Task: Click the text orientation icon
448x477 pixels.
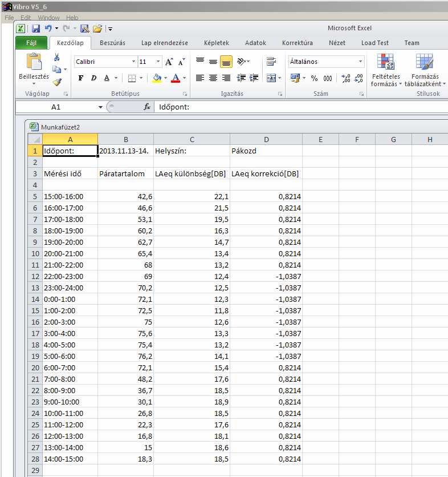Action: [241, 62]
